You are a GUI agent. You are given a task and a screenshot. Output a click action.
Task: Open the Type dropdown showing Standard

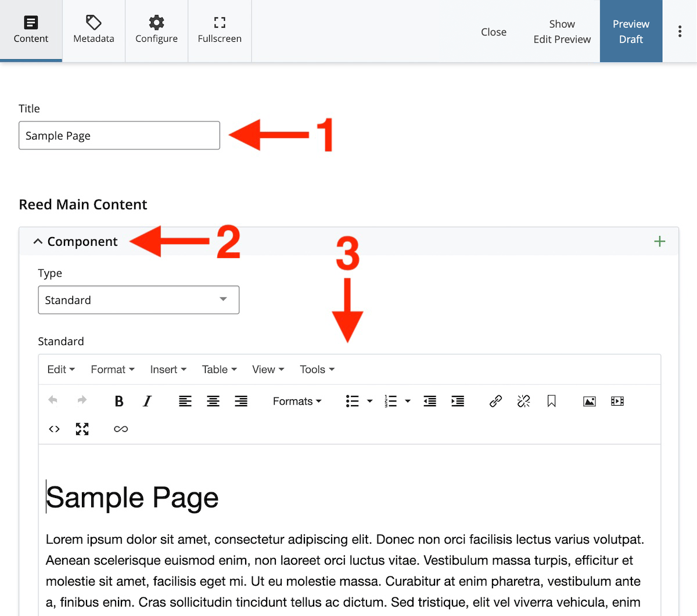(x=138, y=300)
